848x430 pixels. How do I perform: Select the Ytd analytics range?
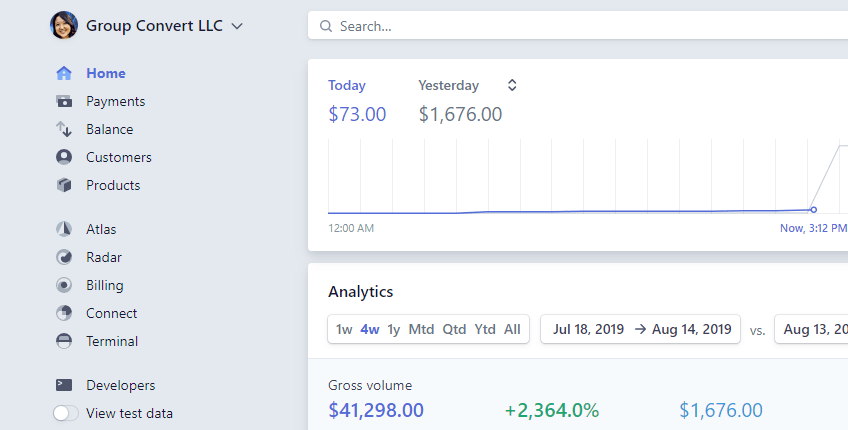pos(485,329)
